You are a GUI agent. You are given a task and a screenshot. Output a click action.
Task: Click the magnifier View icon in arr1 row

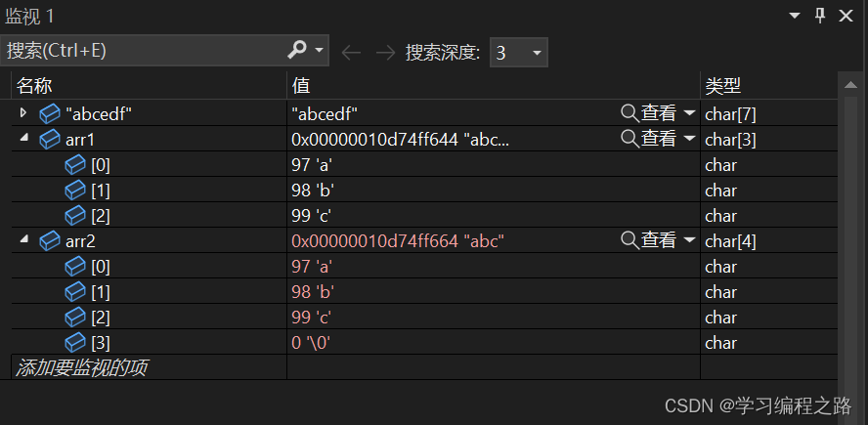click(x=629, y=139)
